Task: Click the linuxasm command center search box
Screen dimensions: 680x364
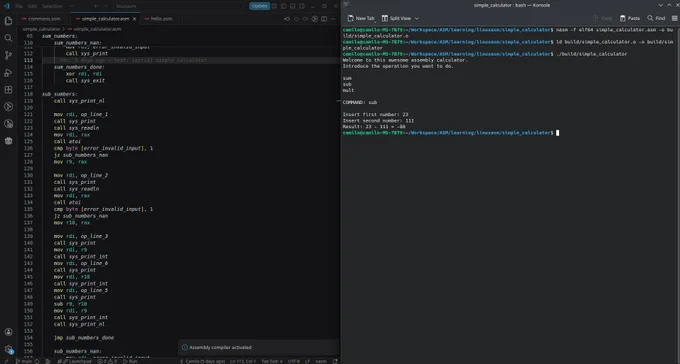Action: click(178, 6)
